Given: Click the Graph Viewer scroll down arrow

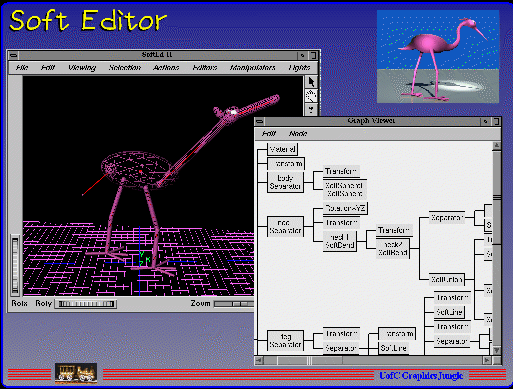Looking at the screenshot, I should [x=496, y=350].
